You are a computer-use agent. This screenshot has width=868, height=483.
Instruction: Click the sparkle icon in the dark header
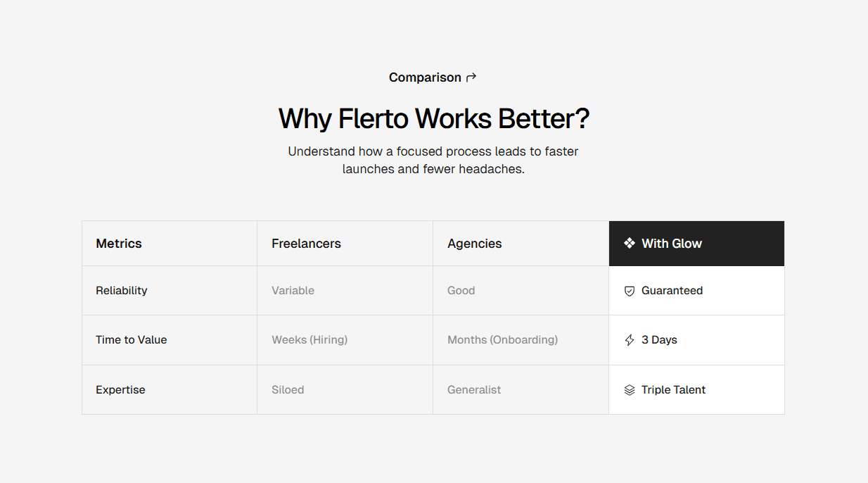click(629, 243)
